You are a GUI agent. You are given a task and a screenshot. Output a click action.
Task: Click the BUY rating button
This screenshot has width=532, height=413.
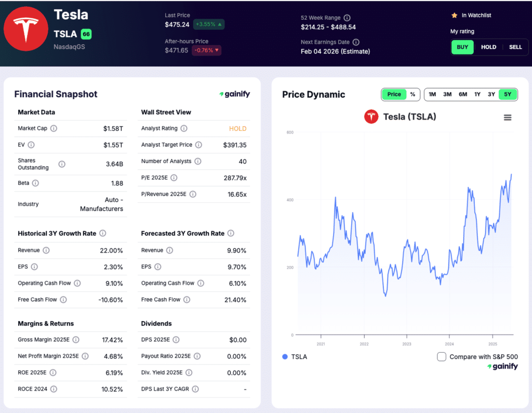click(462, 47)
